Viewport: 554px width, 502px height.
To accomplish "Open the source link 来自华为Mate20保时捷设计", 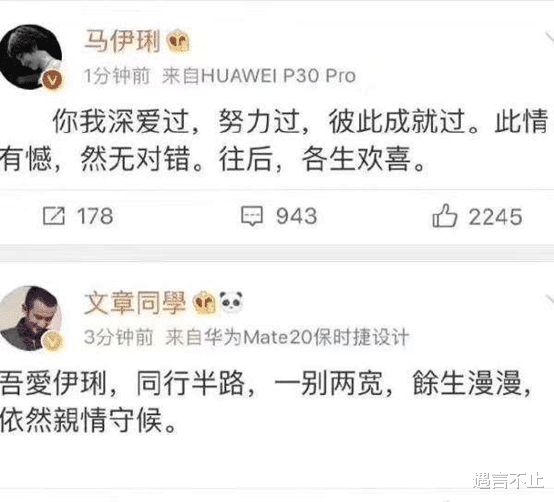I will coord(287,337).
